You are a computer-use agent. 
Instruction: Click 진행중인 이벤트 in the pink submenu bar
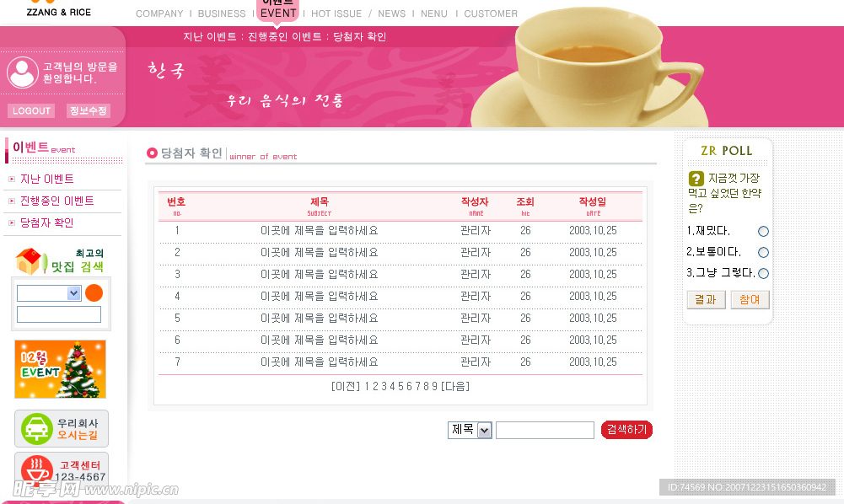click(x=285, y=36)
